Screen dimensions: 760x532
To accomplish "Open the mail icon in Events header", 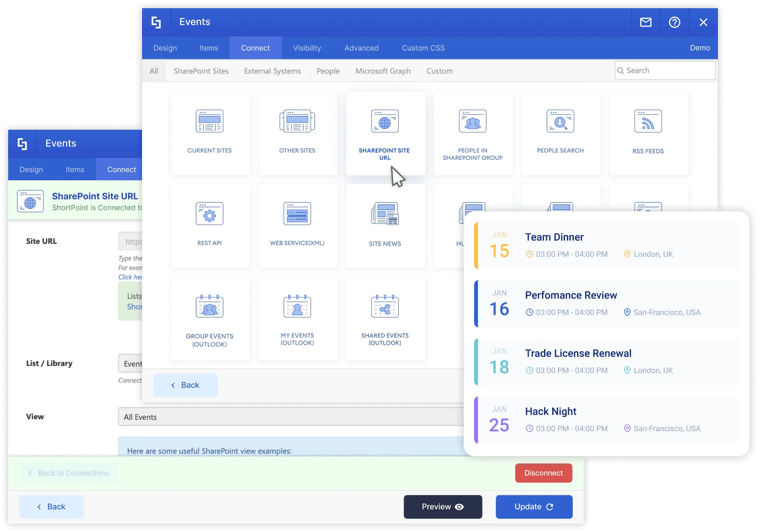I will (646, 22).
